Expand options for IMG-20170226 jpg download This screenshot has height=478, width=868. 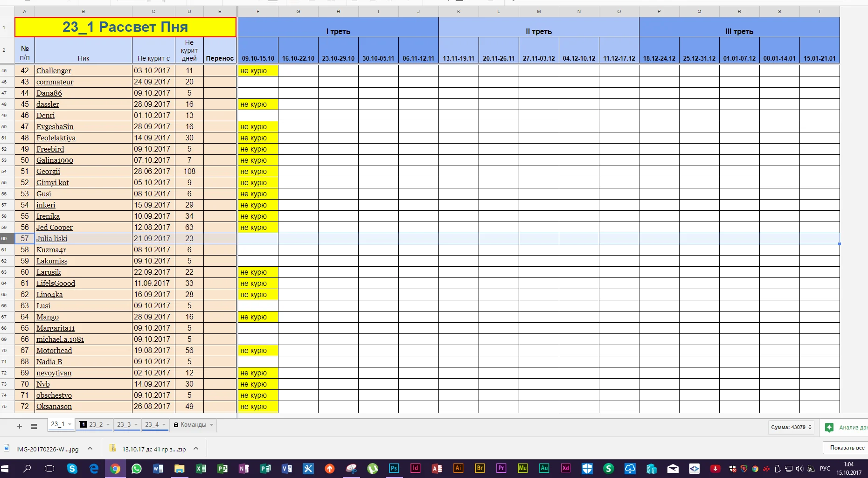(90, 449)
